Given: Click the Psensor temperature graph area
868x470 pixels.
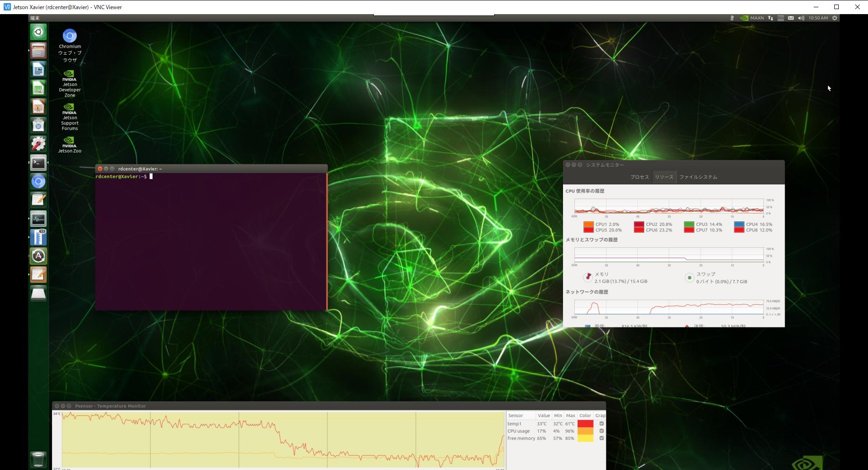Looking at the screenshot, I should [283, 439].
